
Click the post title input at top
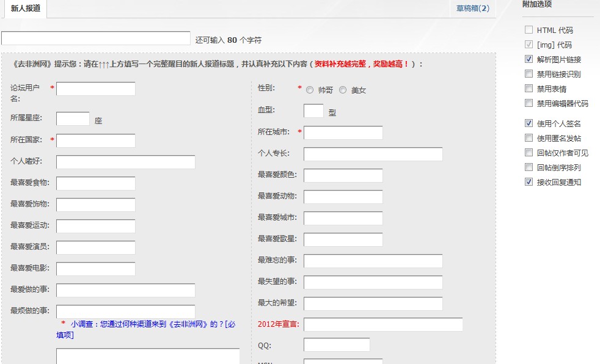(95, 37)
